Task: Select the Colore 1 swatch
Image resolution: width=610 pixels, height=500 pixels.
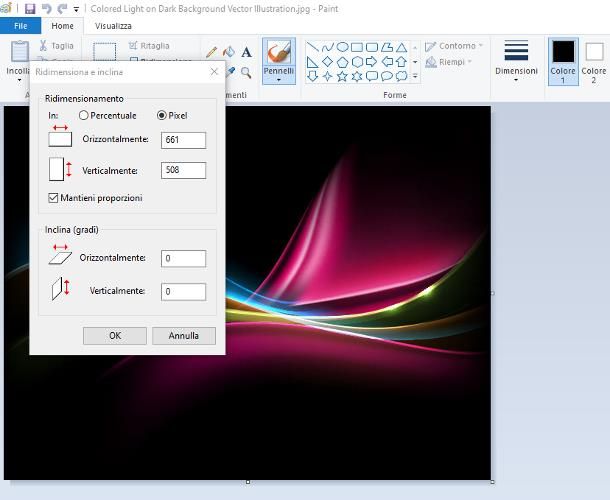Action: pos(563,61)
